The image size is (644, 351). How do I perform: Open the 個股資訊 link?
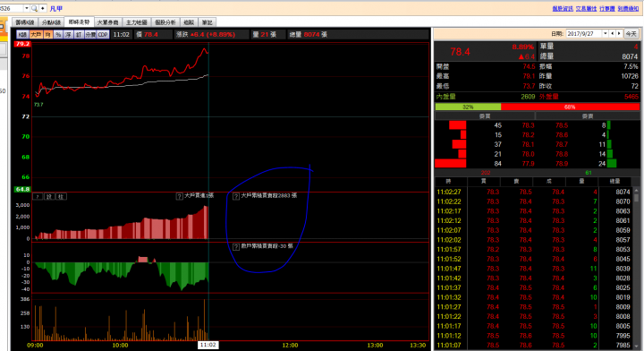pyautogui.click(x=563, y=9)
